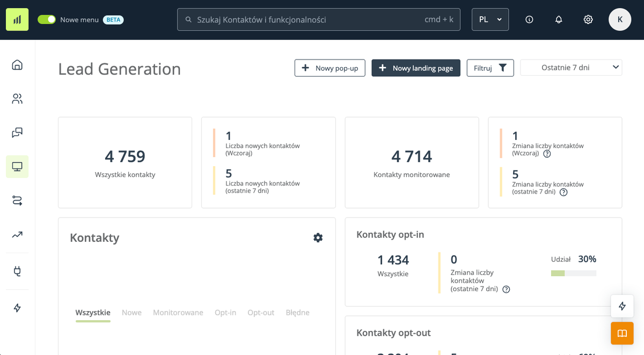Click the lightning bolt icon in sidebar
The width and height of the screenshot is (644, 355).
coord(17,308)
